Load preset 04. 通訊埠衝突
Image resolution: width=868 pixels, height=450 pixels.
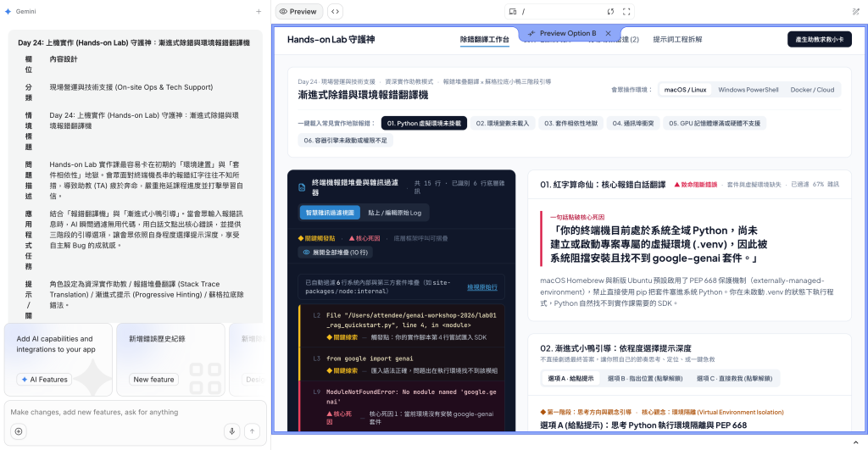[632, 124]
